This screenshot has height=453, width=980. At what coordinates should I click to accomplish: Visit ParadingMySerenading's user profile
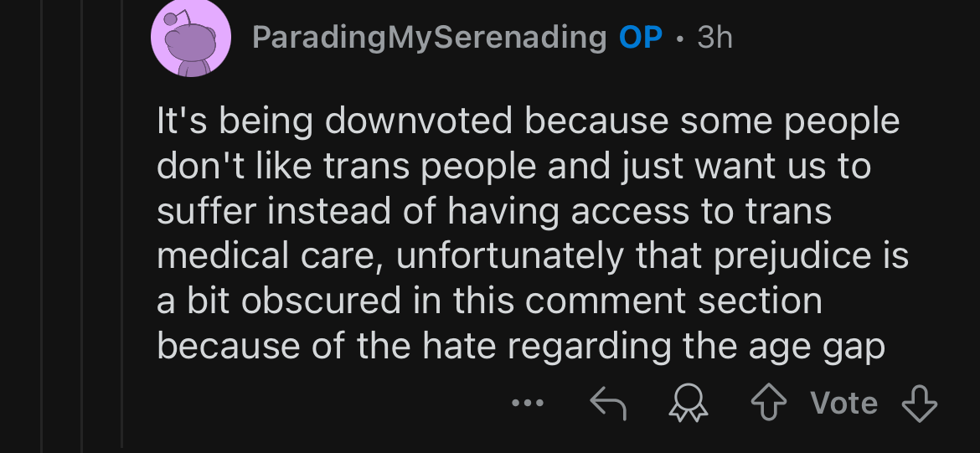tap(430, 39)
